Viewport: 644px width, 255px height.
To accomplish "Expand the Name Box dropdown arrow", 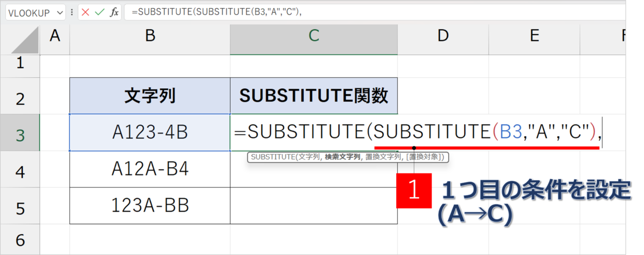I will pyautogui.click(x=60, y=12).
